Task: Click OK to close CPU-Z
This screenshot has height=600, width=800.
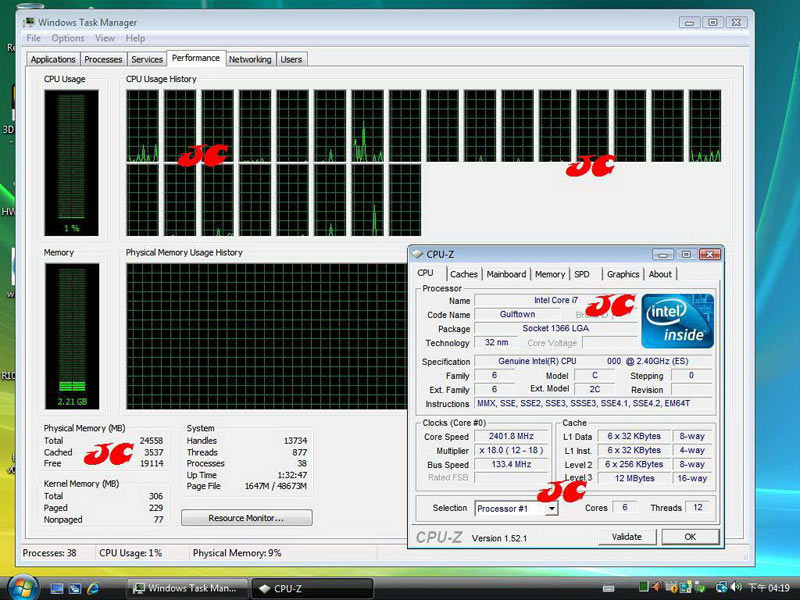Action: click(x=689, y=537)
